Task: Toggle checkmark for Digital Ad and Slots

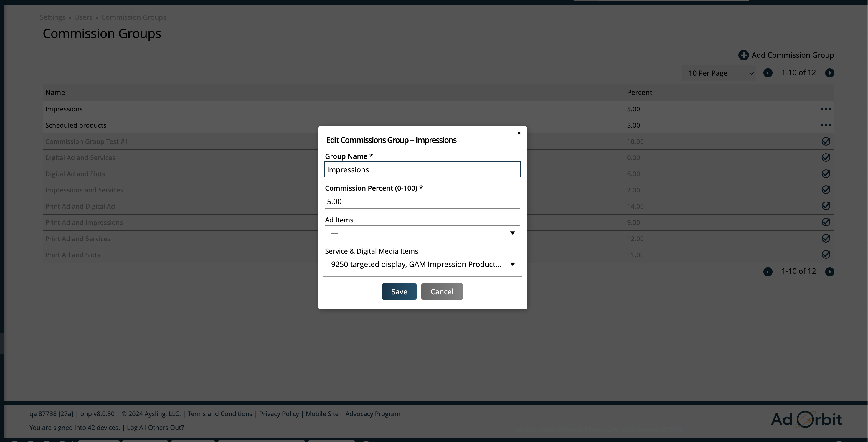Action: [x=826, y=174]
